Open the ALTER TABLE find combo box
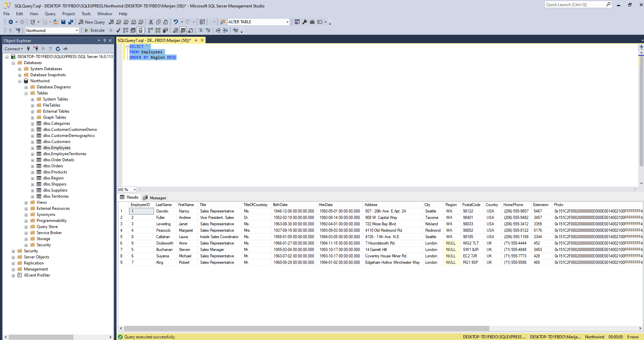This screenshot has width=644, height=340. click(287, 22)
